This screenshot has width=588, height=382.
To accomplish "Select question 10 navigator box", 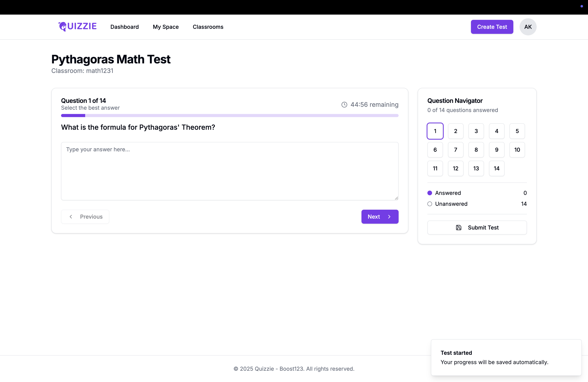I will pyautogui.click(x=517, y=150).
